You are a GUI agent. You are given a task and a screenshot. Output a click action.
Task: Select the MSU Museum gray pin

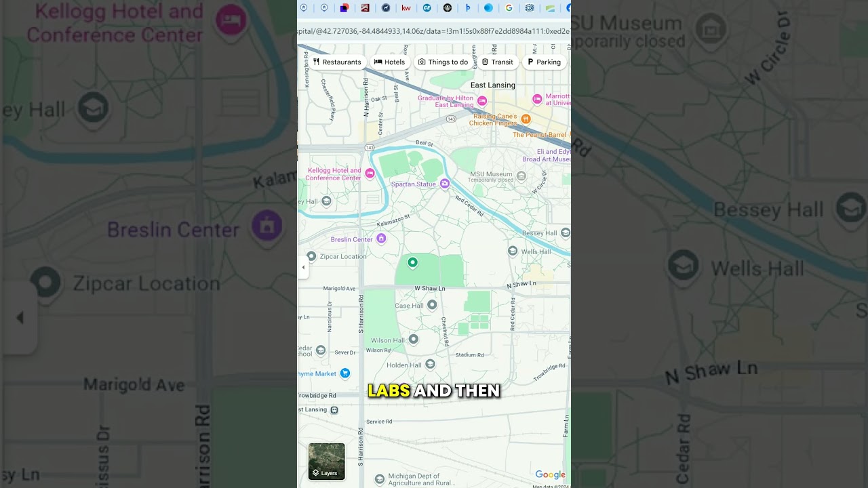(521, 176)
